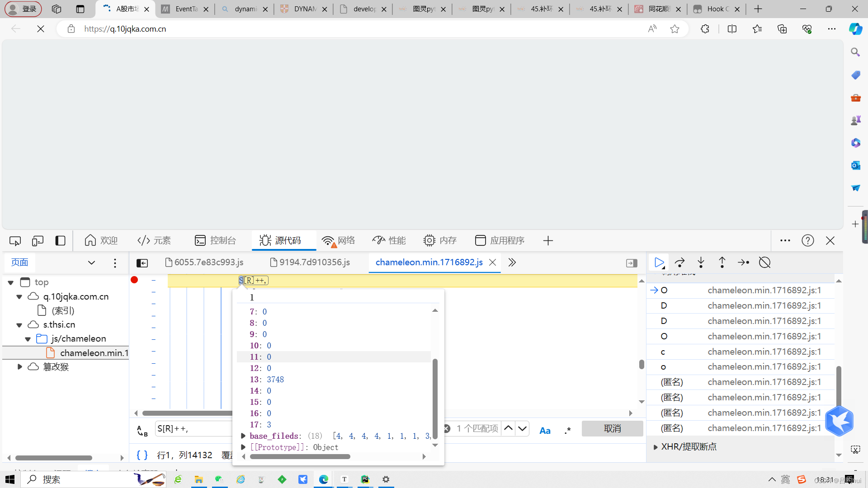Collapse the s.thsi.cn tree node
The image size is (868, 488).
[x=19, y=325]
